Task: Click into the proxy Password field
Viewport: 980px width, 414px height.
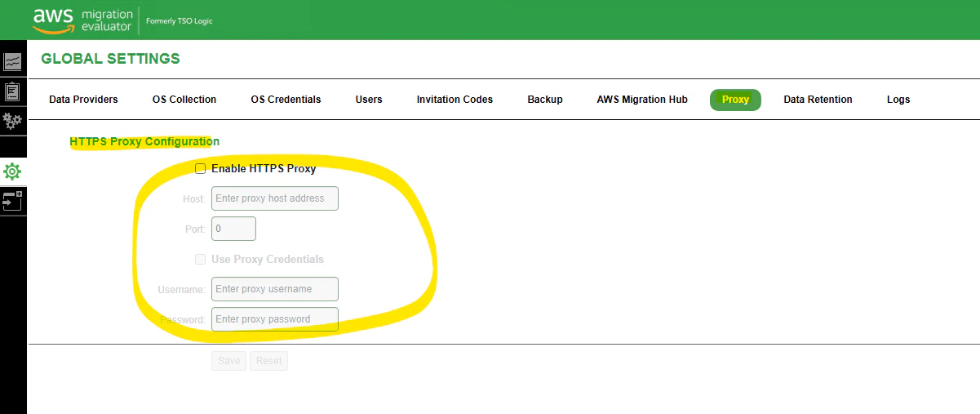Action: pyautogui.click(x=274, y=319)
